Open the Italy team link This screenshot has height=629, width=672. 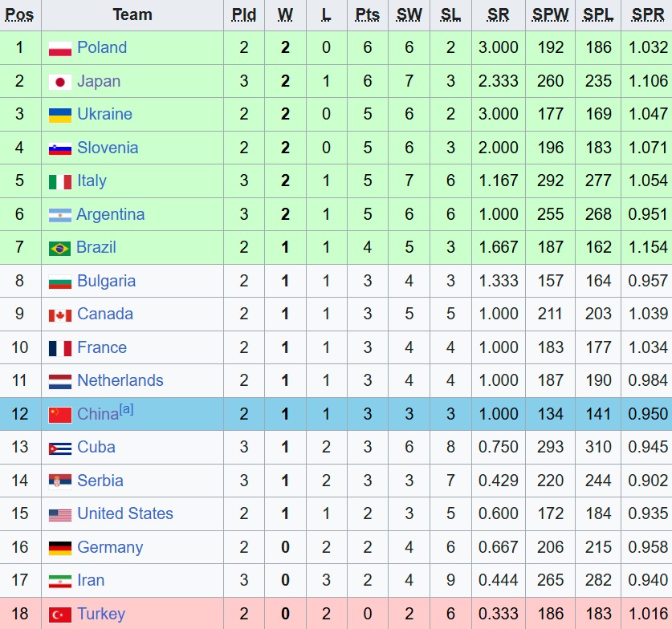click(x=92, y=181)
